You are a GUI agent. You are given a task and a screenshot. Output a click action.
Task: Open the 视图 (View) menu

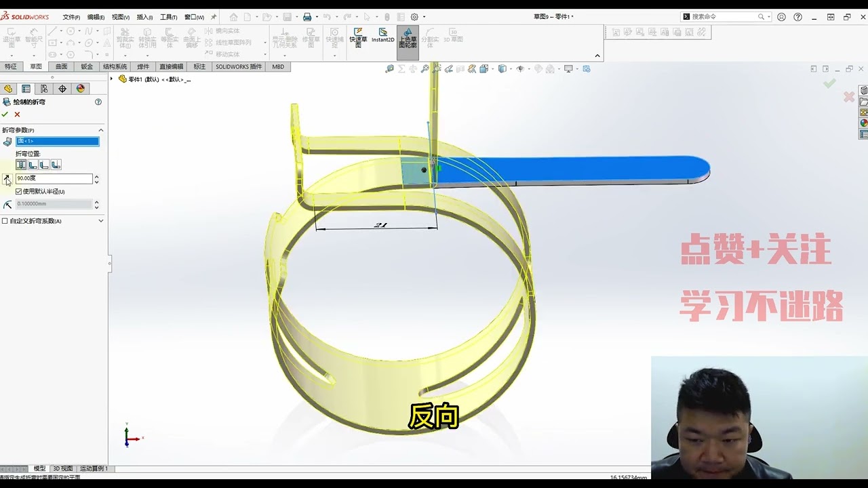(120, 17)
